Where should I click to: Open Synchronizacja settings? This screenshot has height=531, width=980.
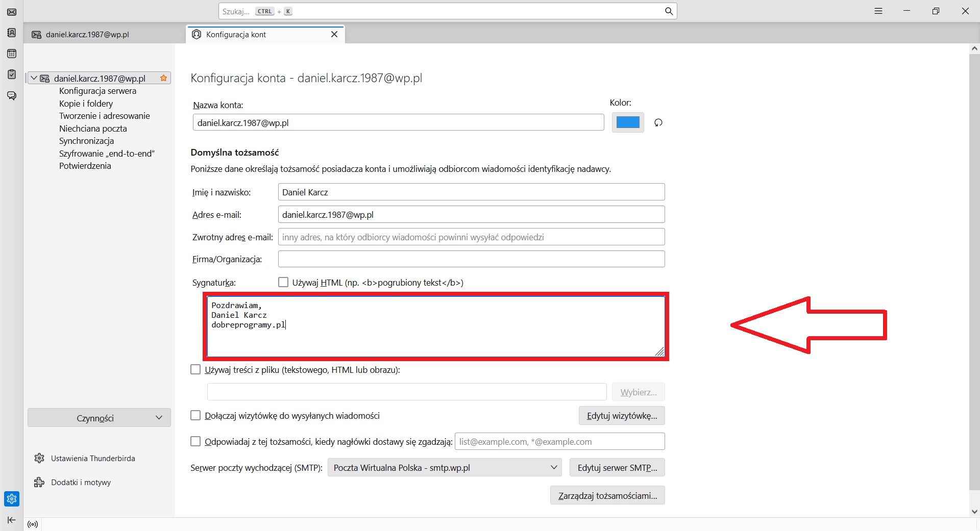click(x=86, y=141)
